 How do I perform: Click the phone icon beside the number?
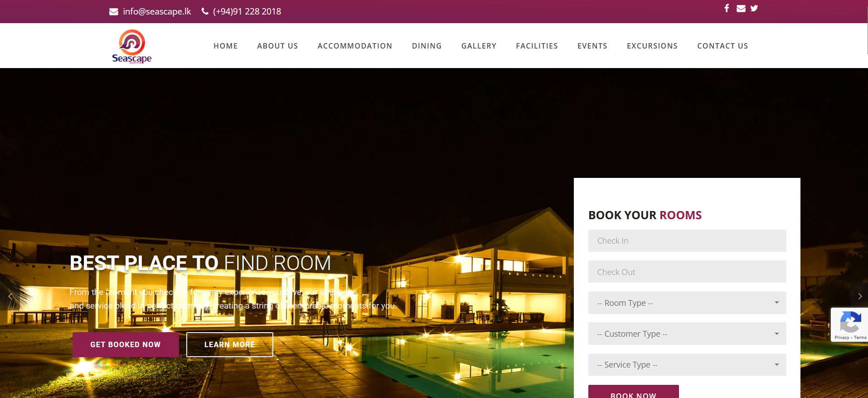click(x=205, y=11)
